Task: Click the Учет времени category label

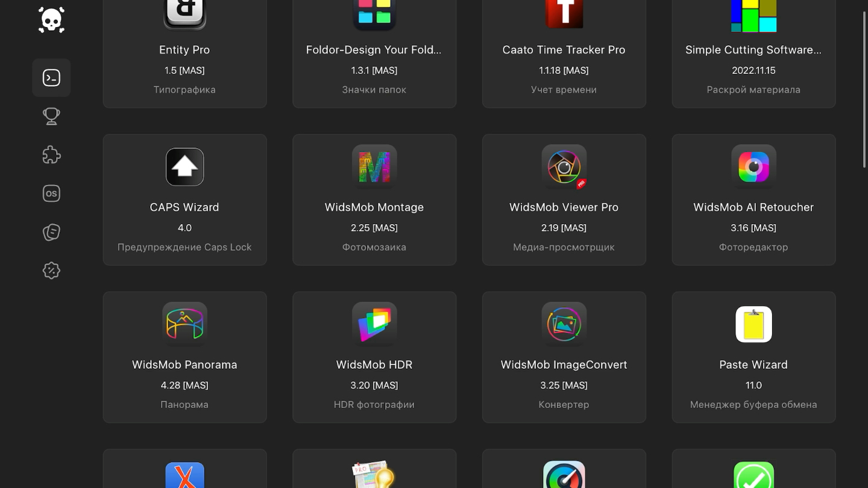Action: (x=564, y=90)
